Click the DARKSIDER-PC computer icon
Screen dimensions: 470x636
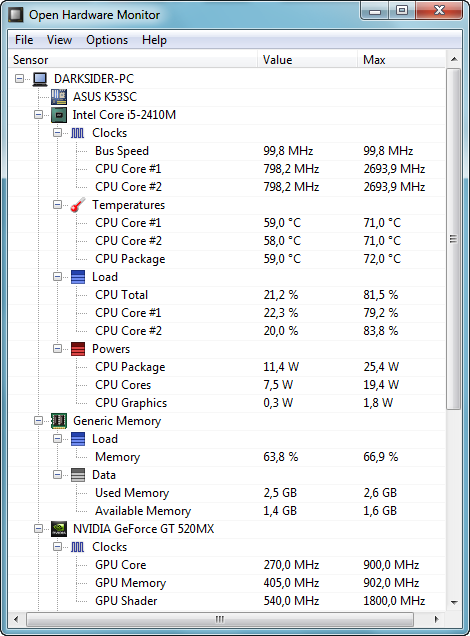(x=40, y=79)
